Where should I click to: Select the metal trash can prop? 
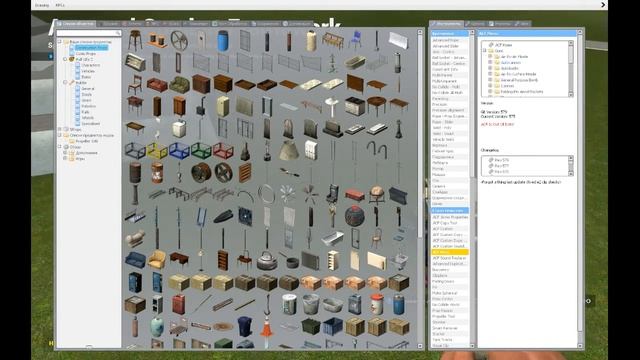pos(311,304)
